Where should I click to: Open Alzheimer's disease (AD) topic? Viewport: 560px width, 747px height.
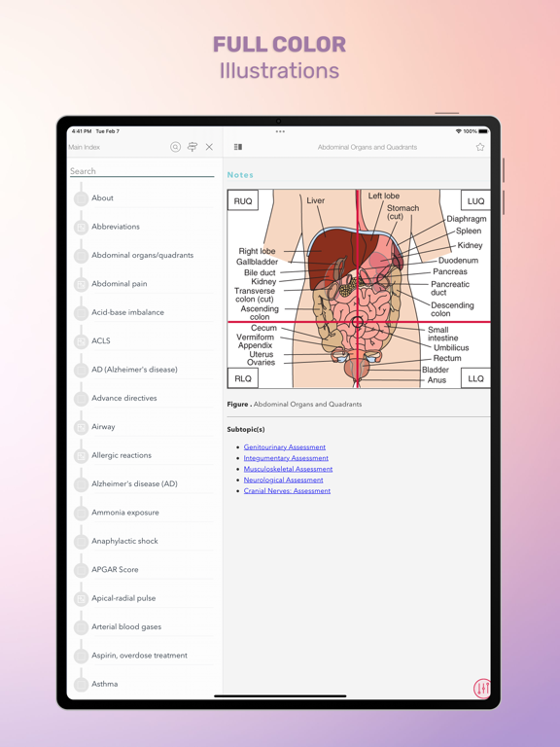(134, 483)
